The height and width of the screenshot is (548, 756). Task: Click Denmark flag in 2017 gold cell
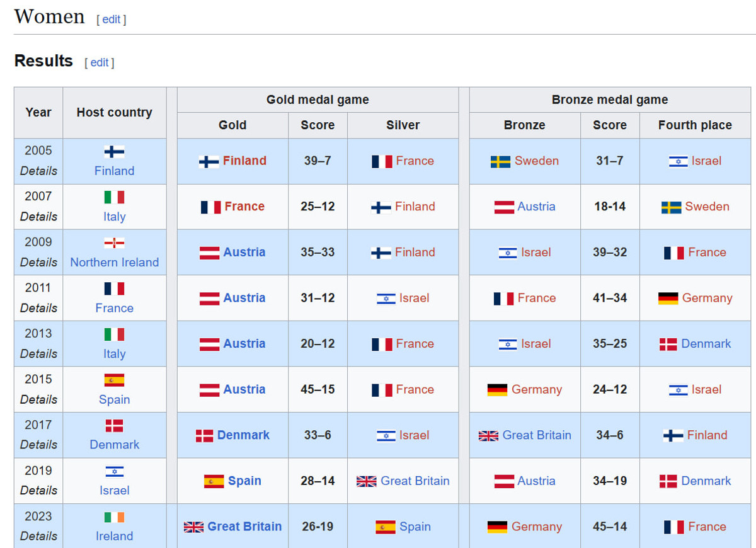pos(204,436)
